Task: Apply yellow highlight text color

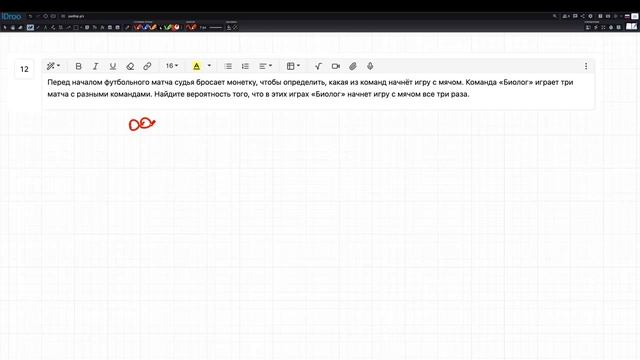Action: coord(196,66)
